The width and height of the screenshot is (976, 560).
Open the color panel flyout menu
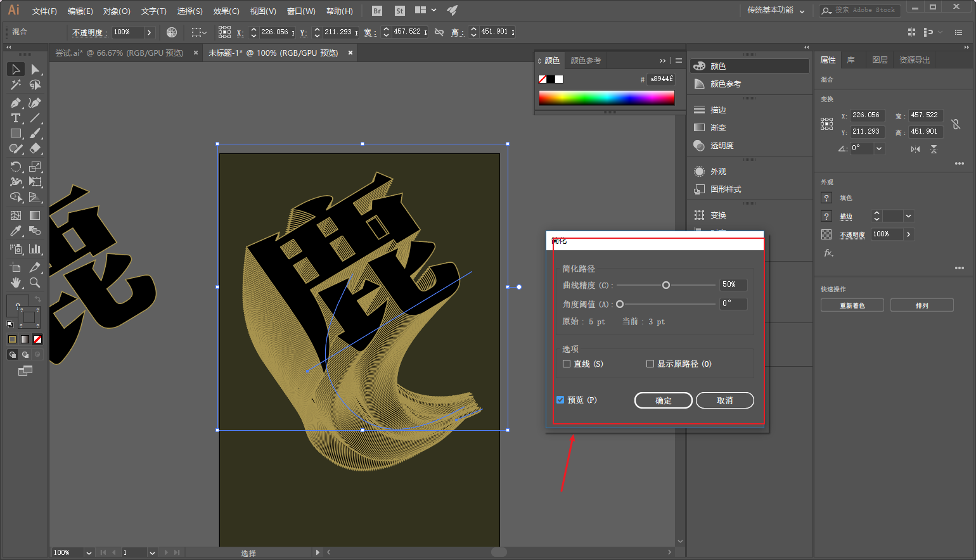pos(679,61)
